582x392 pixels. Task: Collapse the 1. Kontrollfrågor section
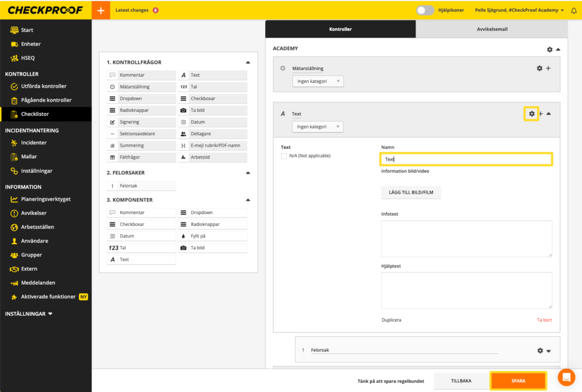point(248,62)
